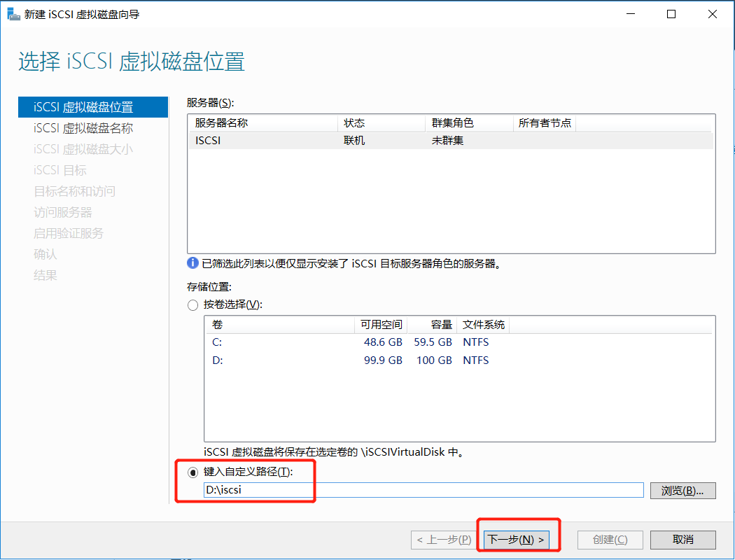Click the 服务器名称 column header
The image size is (735, 560).
click(224, 122)
